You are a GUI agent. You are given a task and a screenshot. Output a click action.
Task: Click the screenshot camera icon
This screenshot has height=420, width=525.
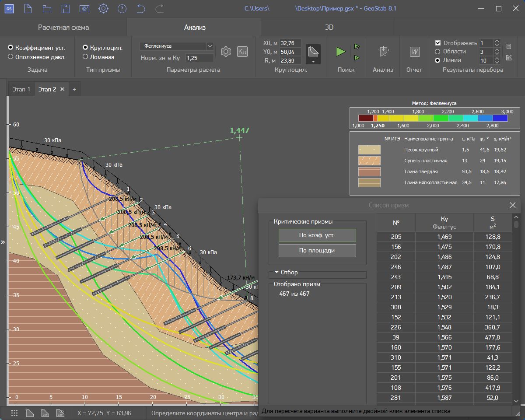tap(84, 8)
